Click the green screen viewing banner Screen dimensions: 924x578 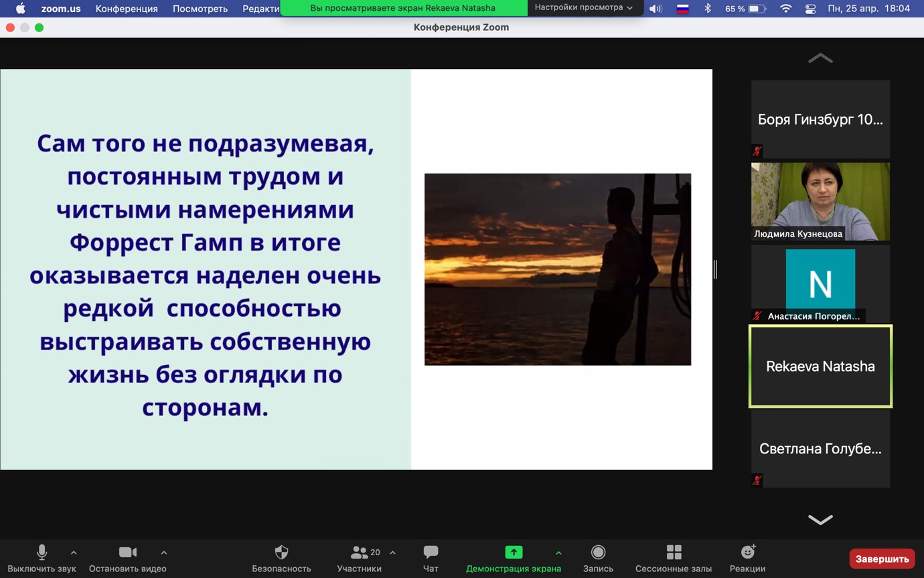point(403,8)
